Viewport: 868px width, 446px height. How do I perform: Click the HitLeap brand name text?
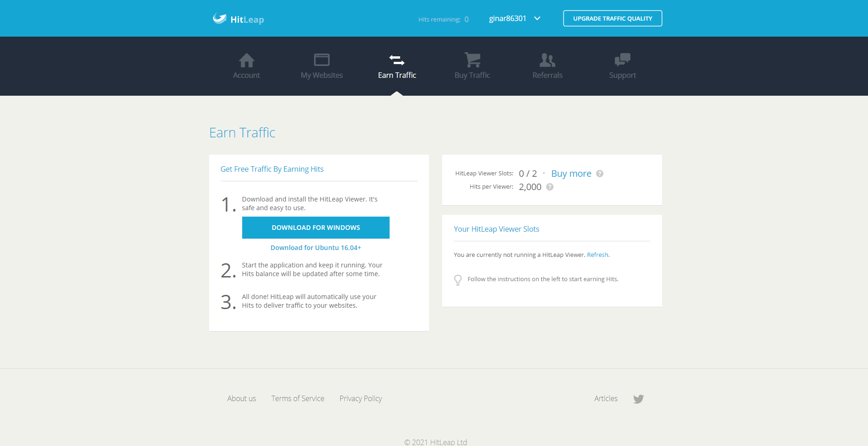(x=247, y=19)
